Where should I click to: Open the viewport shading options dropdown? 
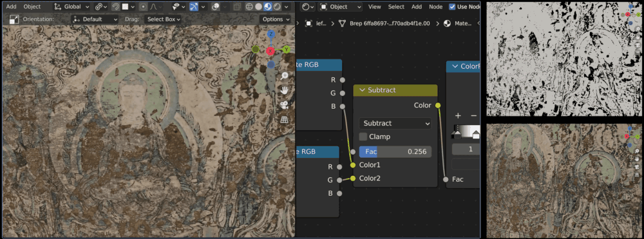click(287, 6)
